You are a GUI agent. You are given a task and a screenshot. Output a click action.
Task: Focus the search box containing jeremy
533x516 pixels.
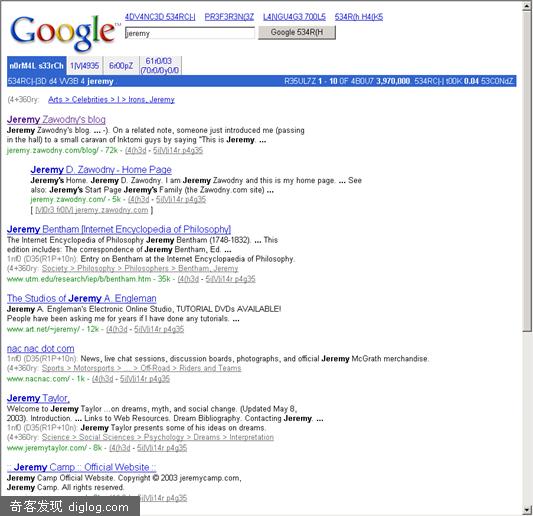[190, 33]
